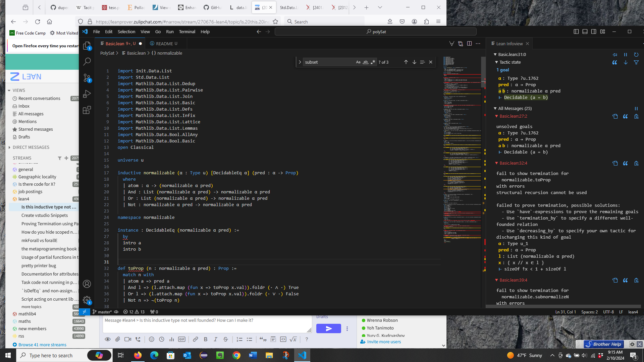Pin the Basic.lean:31:0 position in Lean Infoview
Screen dimensions: 644x362
tap(615, 55)
